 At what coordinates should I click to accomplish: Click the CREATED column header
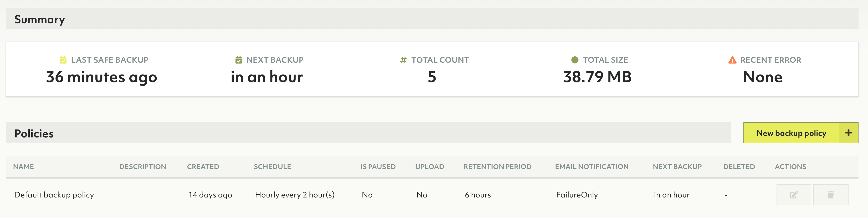(x=203, y=167)
